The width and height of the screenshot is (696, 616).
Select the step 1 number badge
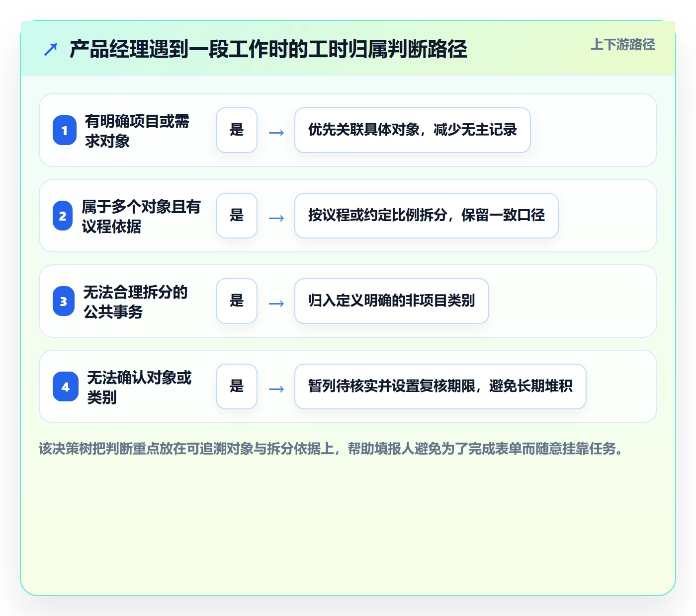65,130
